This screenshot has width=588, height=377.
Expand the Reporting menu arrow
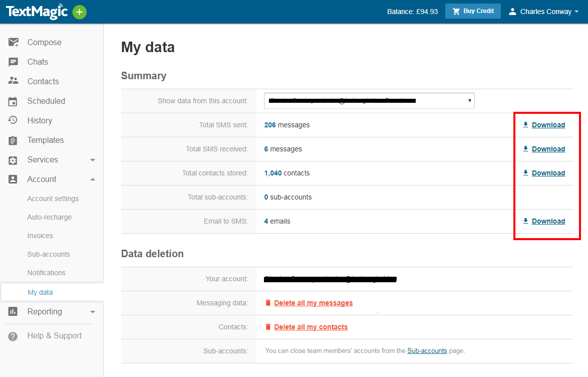click(x=93, y=312)
